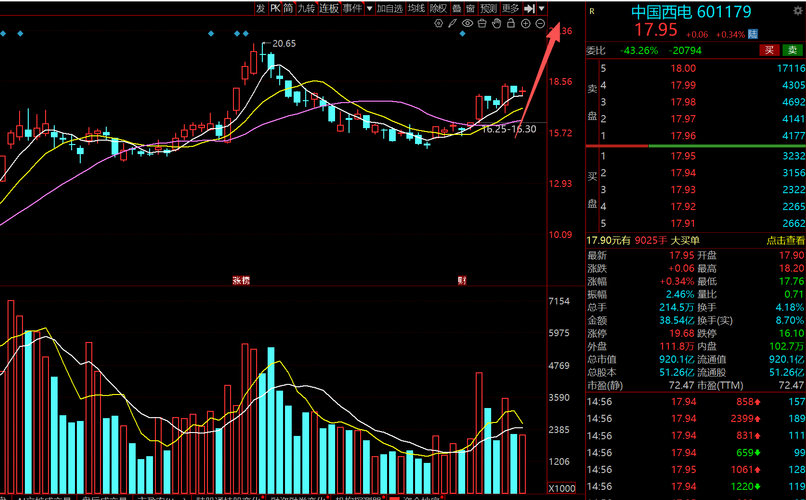806x500 pixels.
Task: Open the 更多 more menu
Action: [510, 8]
